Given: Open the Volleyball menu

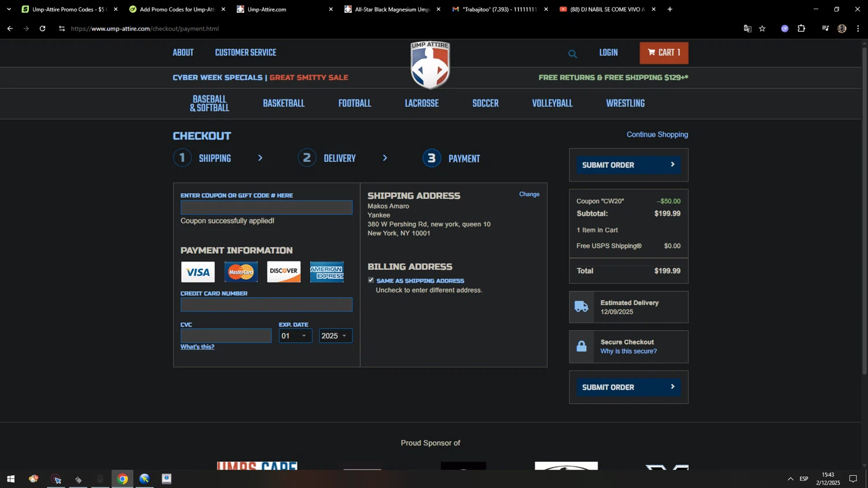Looking at the screenshot, I should 552,103.
